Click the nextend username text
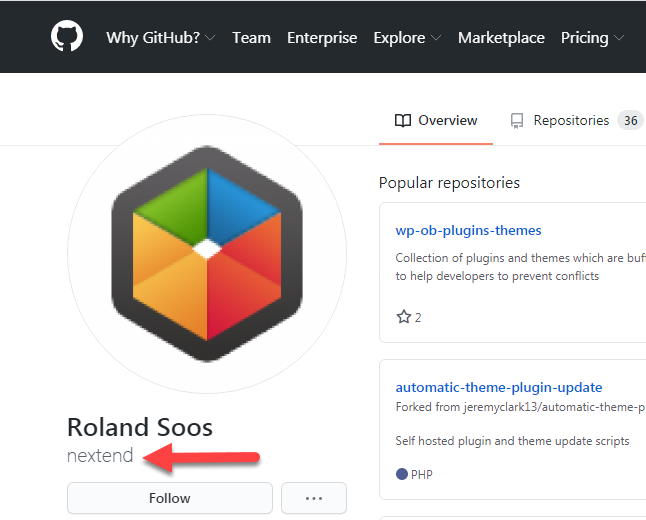The height and width of the screenshot is (520, 646). [100, 457]
